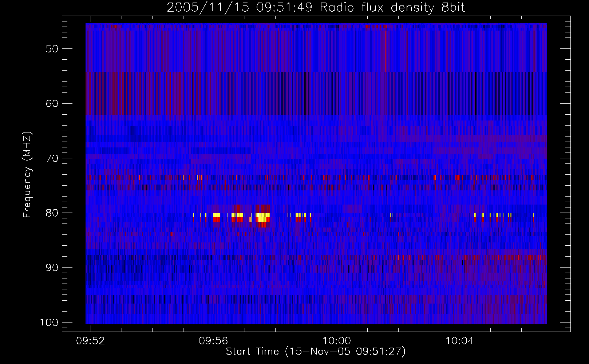Click the 10:04 time tick label
Image resolution: width=589 pixels, height=364 pixels.
[x=460, y=341]
